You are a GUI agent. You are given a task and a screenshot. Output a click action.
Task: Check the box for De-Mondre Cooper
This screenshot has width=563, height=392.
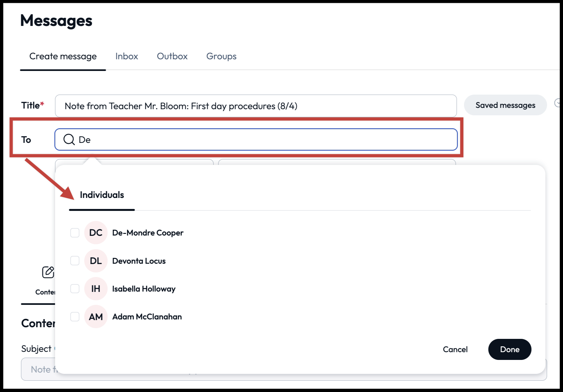click(75, 233)
